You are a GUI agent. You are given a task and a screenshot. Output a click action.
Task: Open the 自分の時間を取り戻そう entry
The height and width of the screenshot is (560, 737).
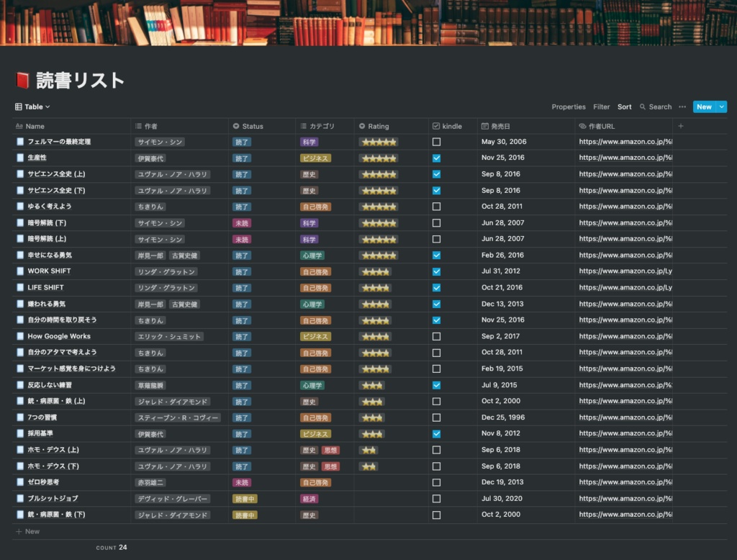point(62,320)
